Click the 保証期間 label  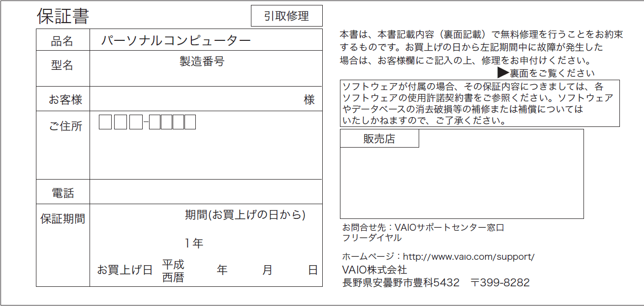(63, 219)
